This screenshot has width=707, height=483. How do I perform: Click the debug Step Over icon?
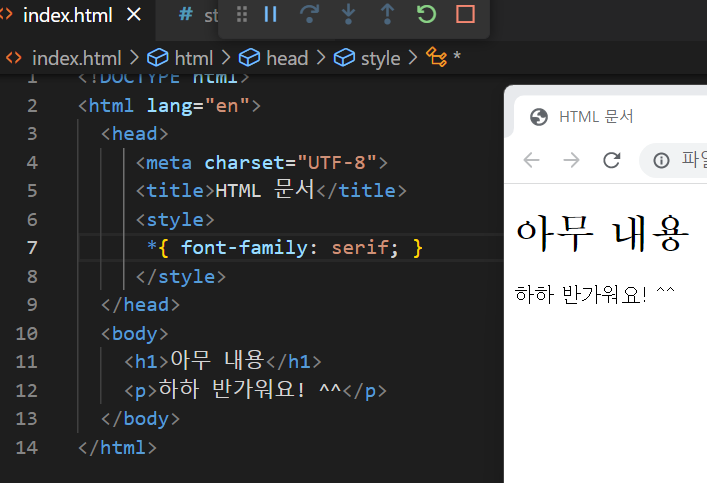[309, 14]
